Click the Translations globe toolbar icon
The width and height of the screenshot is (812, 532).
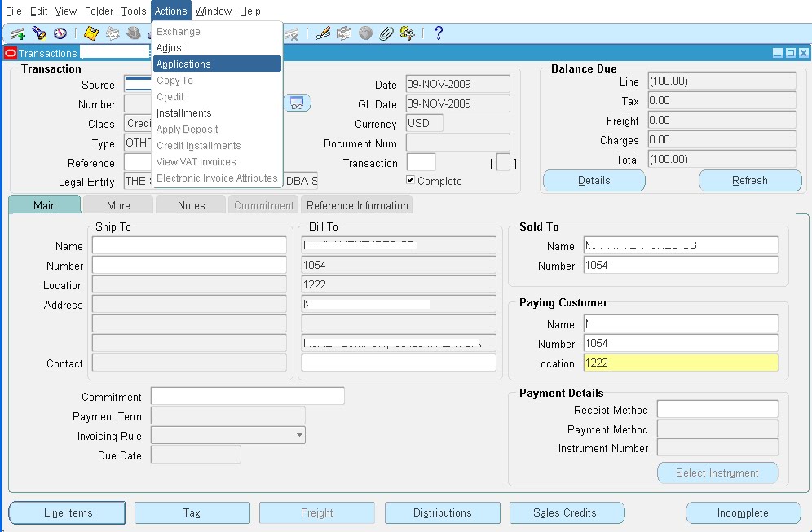point(365,33)
